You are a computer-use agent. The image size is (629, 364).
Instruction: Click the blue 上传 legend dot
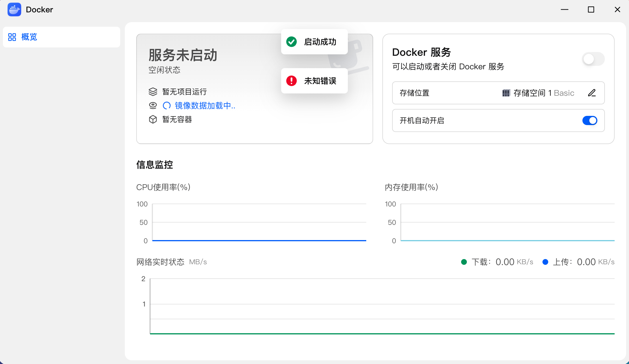click(545, 262)
